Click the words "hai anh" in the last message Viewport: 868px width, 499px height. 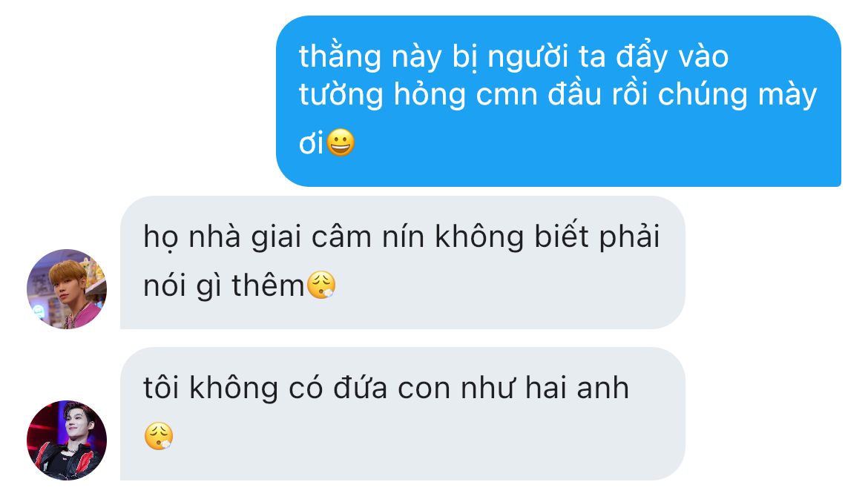(x=577, y=388)
